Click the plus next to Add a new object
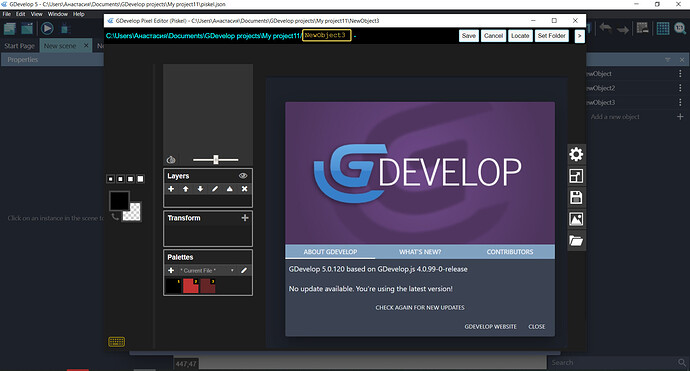Screen dimensions: 690x371 tap(680, 117)
